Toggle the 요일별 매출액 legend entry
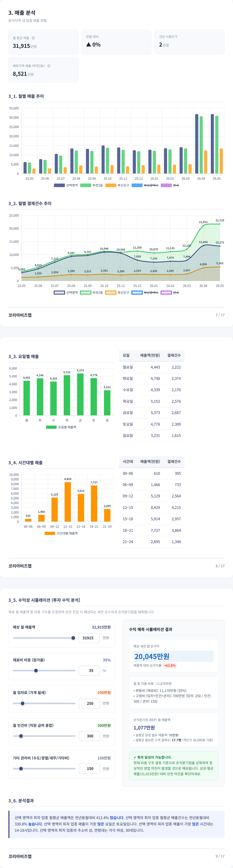The height and width of the screenshot is (868, 233). tap(61, 427)
